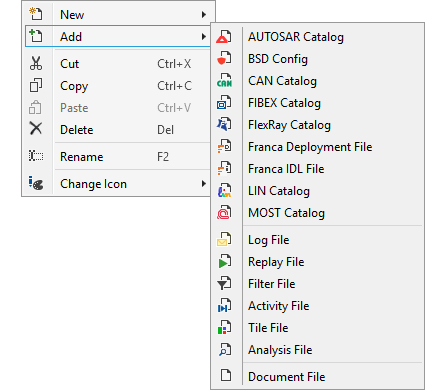
Task: Expand the Add submenu arrow
Action: pyautogui.click(x=204, y=37)
